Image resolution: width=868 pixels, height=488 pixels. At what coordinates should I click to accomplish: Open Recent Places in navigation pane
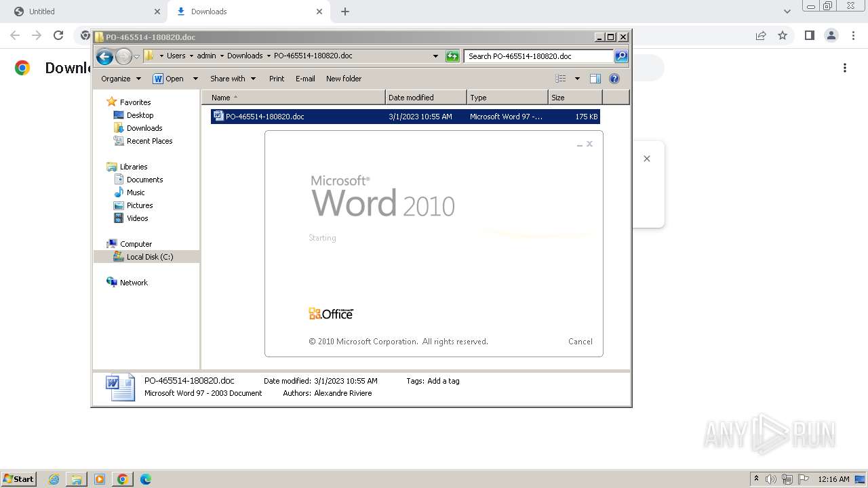point(149,141)
